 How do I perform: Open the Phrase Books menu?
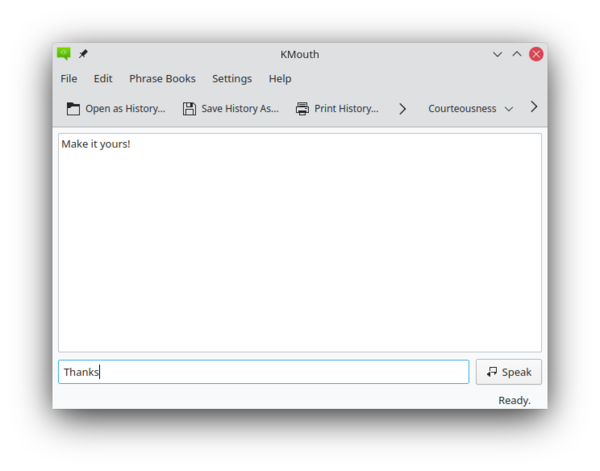click(x=162, y=78)
